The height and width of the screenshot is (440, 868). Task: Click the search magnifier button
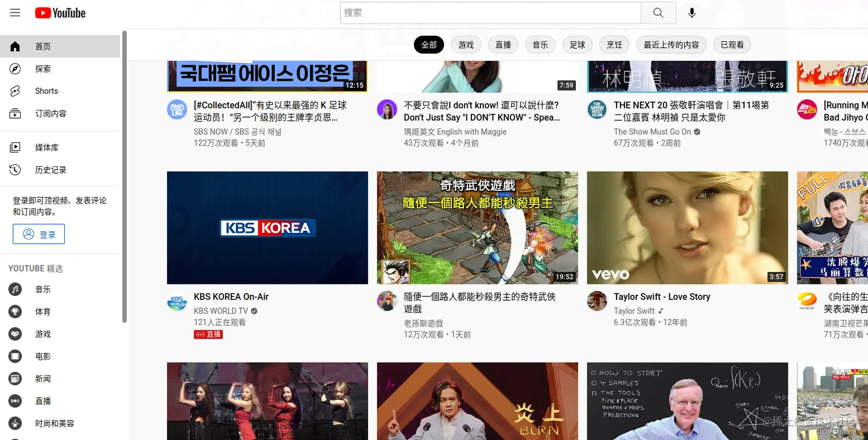[x=658, y=13]
